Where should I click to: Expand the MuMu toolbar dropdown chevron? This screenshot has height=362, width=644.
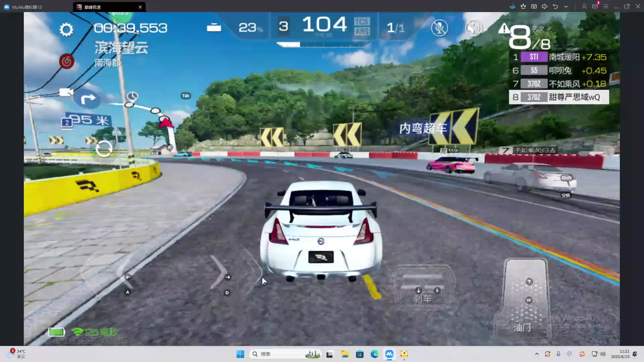566,6
